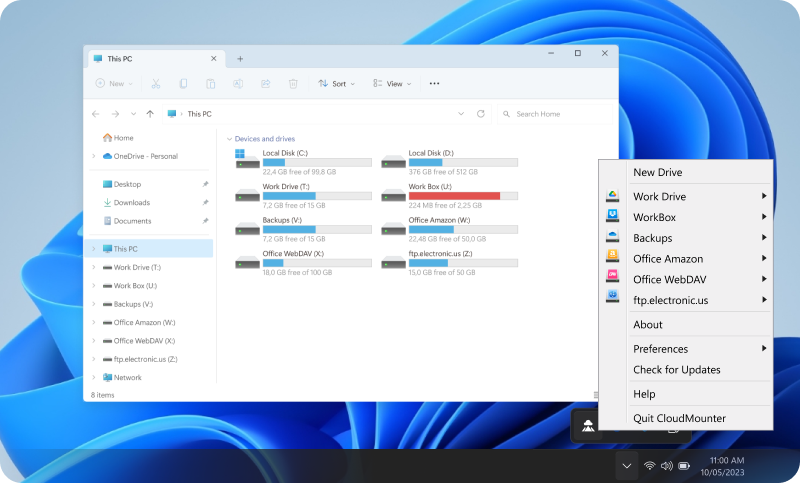The width and height of the screenshot is (800, 483).
Task: Click the Google Drive icon beside Work Drive
Action: [x=612, y=195]
